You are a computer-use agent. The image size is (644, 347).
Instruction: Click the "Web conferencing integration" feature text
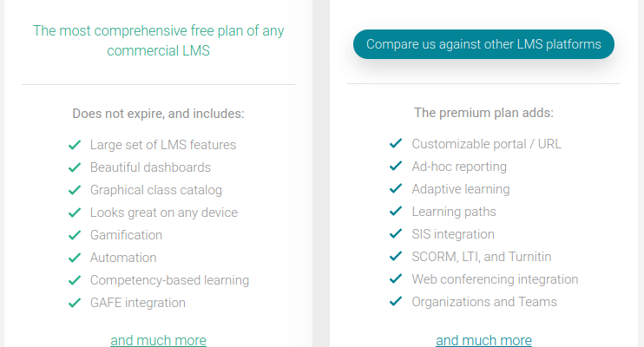(495, 279)
